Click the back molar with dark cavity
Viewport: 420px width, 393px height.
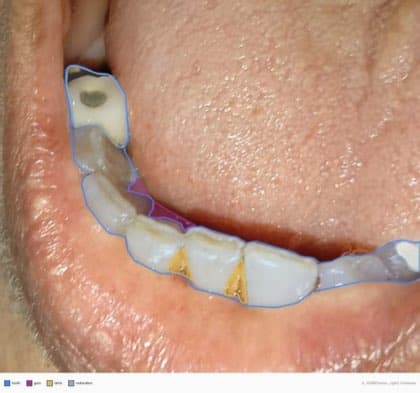(x=98, y=107)
